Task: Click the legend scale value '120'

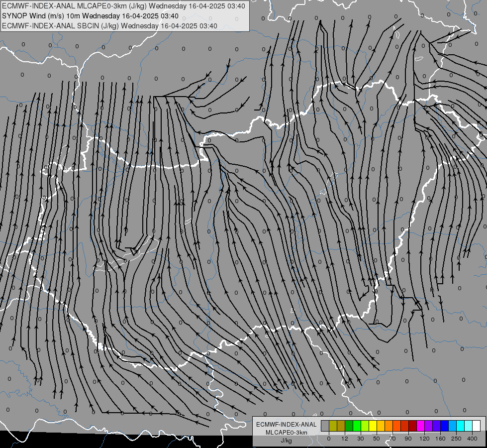Action: pos(425,439)
